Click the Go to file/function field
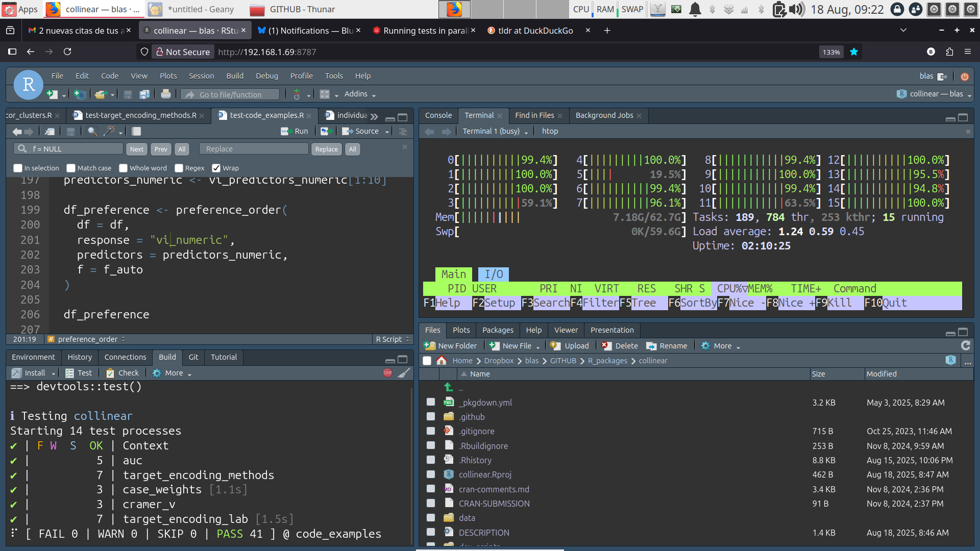980x551 pixels. click(x=230, y=94)
